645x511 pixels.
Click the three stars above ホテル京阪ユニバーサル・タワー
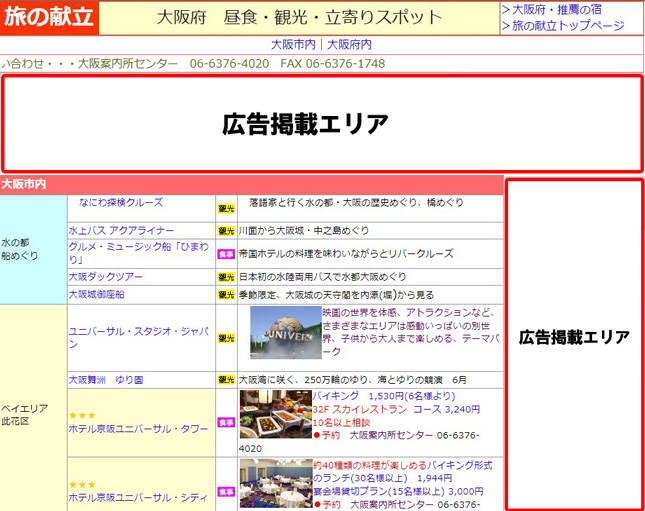(x=82, y=416)
